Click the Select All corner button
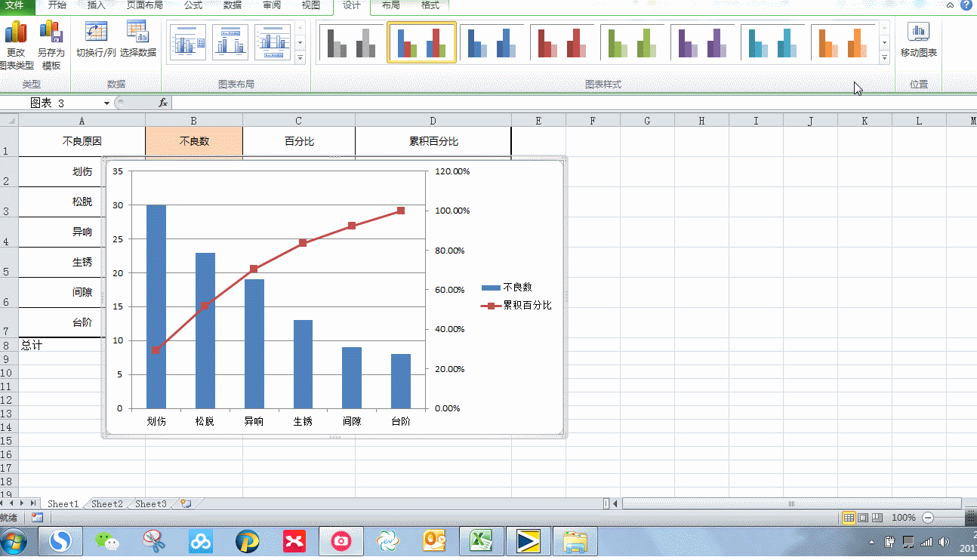Image resolution: width=977 pixels, height=560 pixels. [x=9, y=120]
